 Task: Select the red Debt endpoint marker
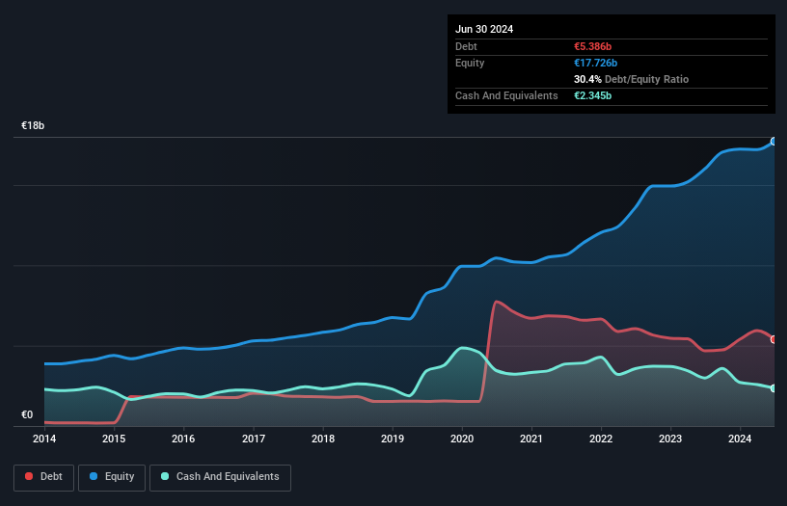click(x=774, y=340)
